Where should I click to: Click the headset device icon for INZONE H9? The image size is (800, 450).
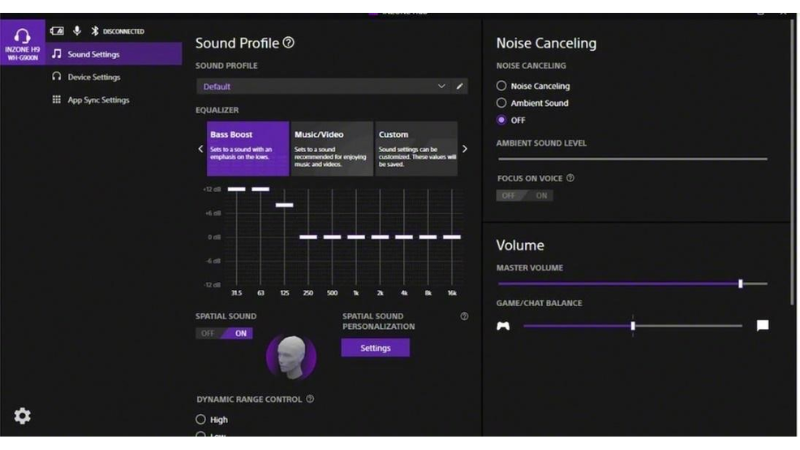(x=22, y=36)
